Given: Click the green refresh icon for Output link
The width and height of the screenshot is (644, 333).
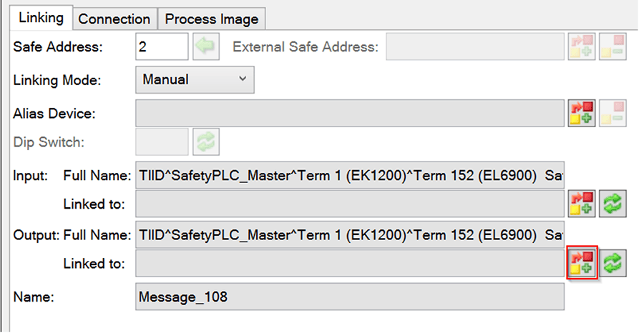Looking at the screenshot, I should pyautogui.click(x=613, y=263).
